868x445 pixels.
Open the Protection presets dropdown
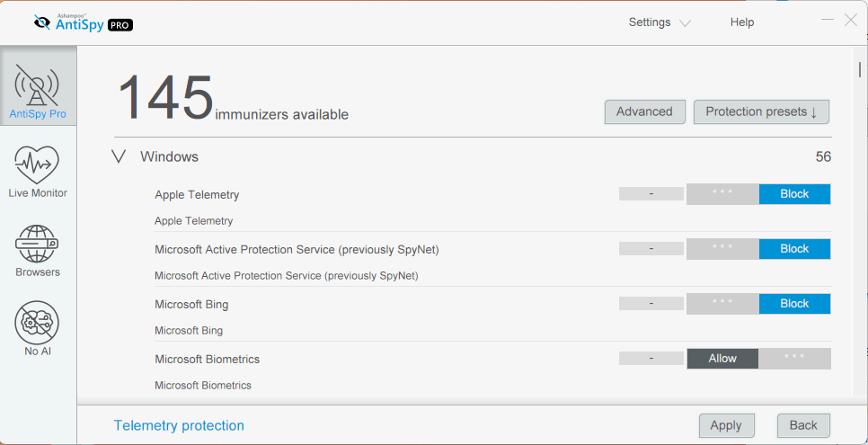pyautogui.click(x=761, y=112)
